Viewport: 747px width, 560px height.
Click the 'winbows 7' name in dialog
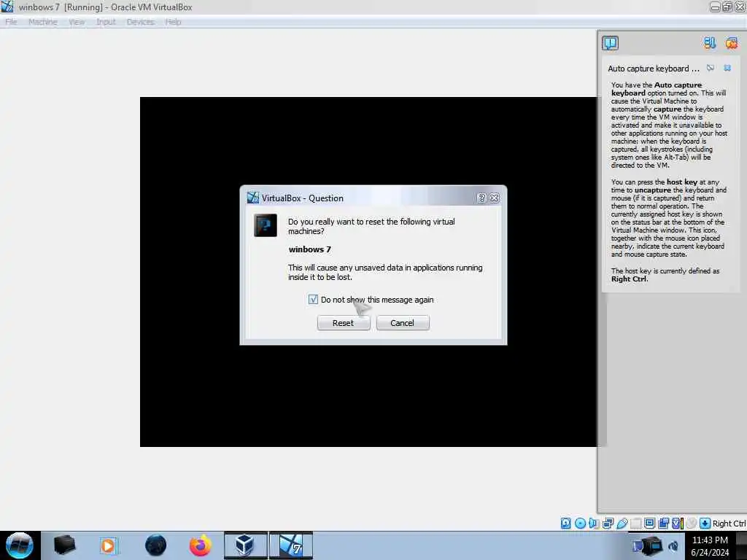[x=309, y=249]
